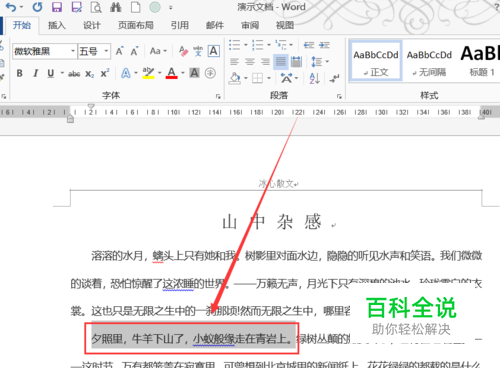Screen dimensions: 500x368
Task: Open the font size dropdown arrow
Action: click(106, 51)
